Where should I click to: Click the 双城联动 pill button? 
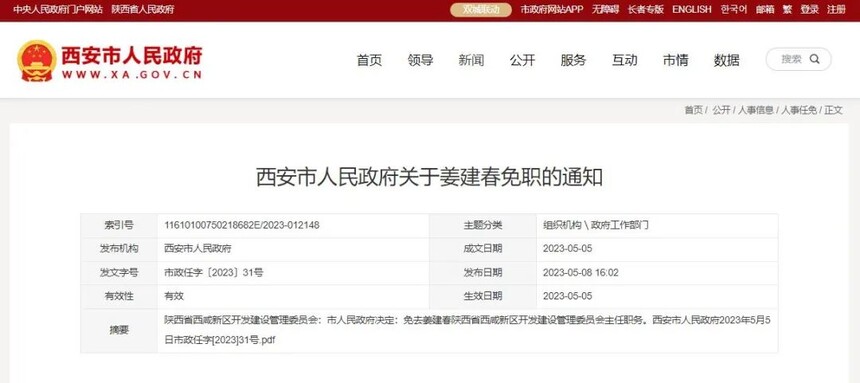(481, 10)
